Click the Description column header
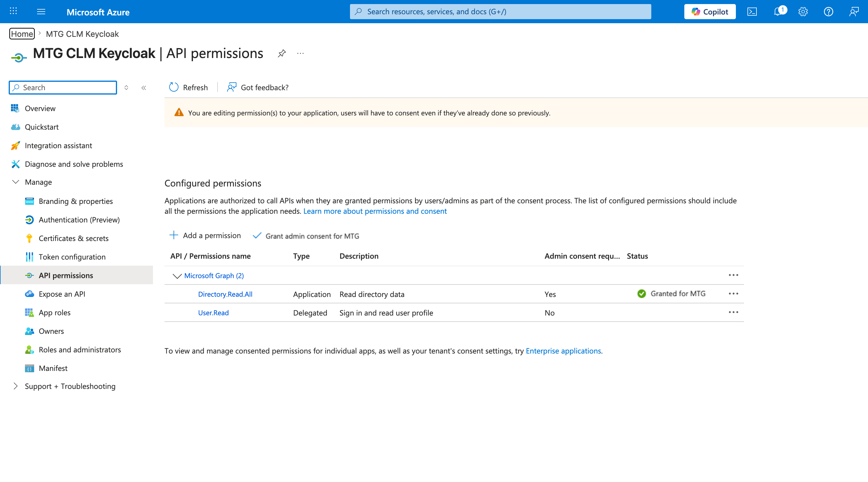The image size is (868, 482). coord(359,256)
